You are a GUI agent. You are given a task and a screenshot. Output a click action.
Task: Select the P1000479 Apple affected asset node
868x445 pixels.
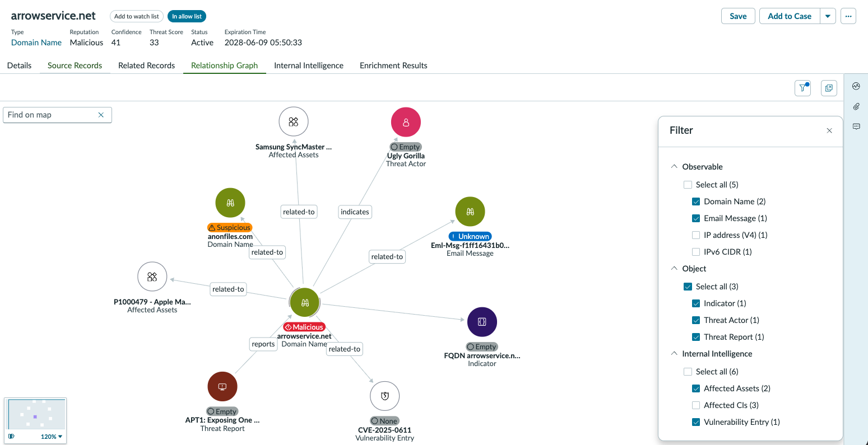pos(152,277)
